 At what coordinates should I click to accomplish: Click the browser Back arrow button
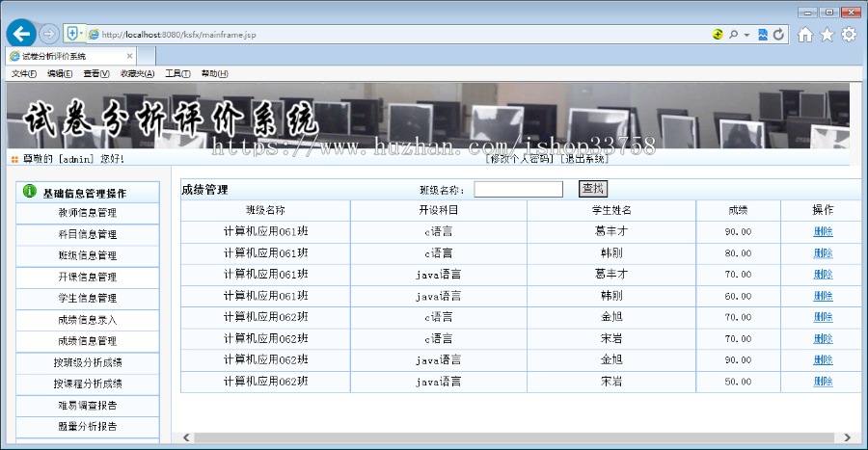tap(21, 35)
